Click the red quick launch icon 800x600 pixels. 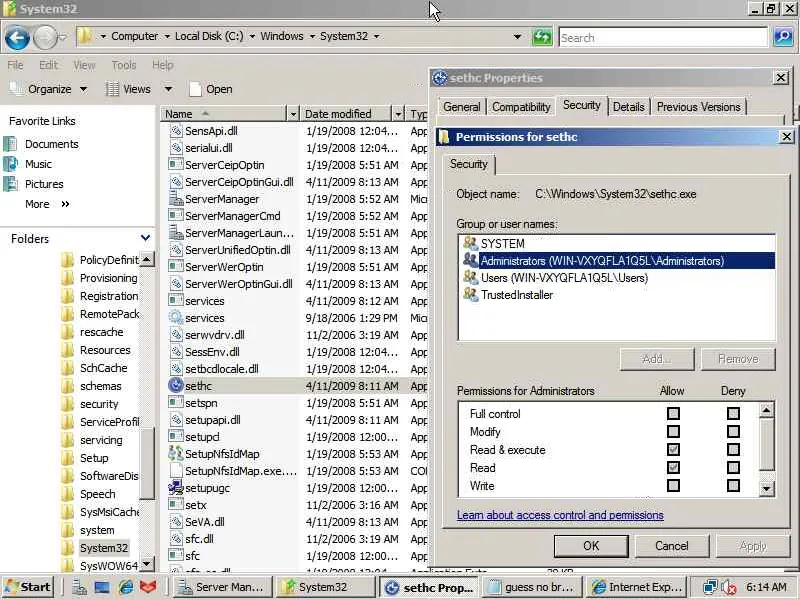click(x=148, y=587)
